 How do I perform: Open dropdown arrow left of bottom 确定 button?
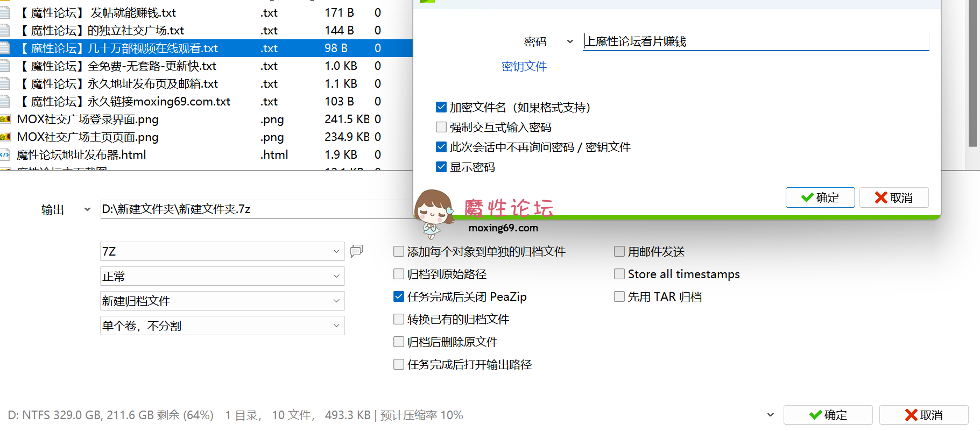771,415
